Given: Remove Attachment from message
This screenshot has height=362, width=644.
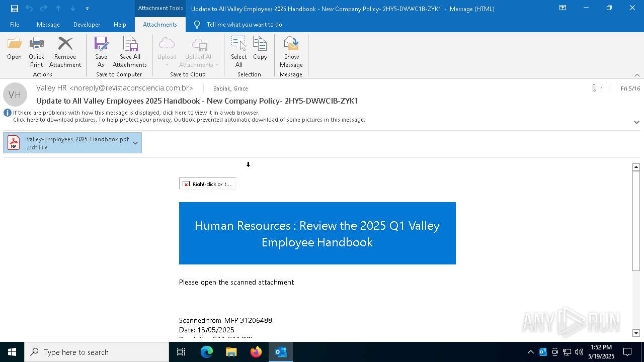Looking at the screenshot, I should (x=65, y=52).
